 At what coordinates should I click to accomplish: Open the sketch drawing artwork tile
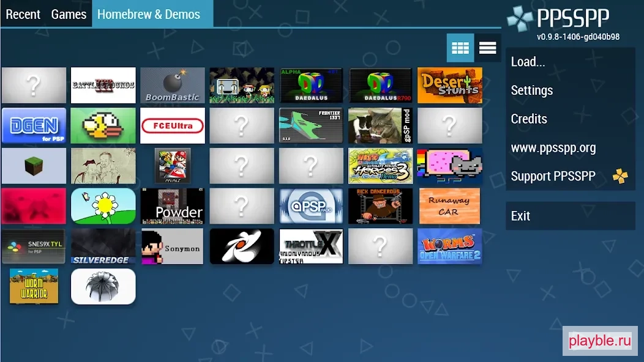tap(103, 166)
